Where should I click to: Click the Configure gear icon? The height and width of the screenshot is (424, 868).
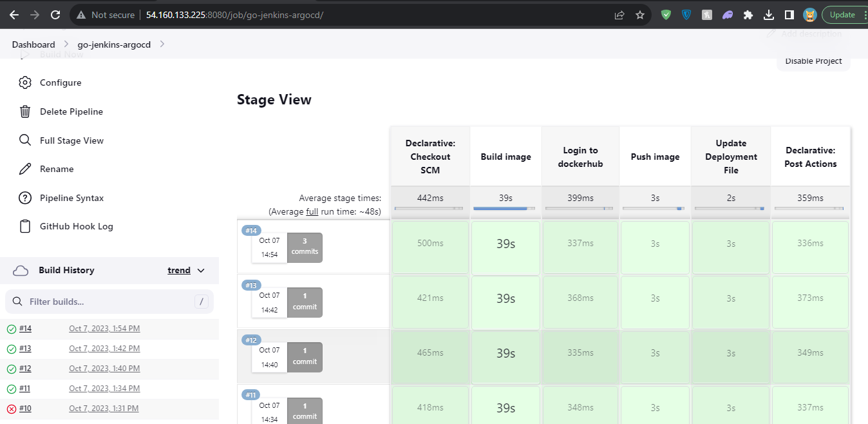25,82
